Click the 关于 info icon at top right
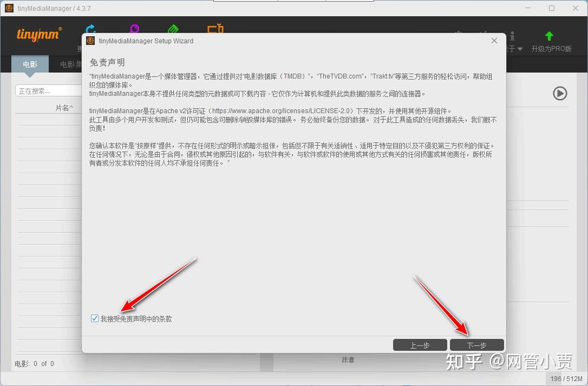 point(512,36)
